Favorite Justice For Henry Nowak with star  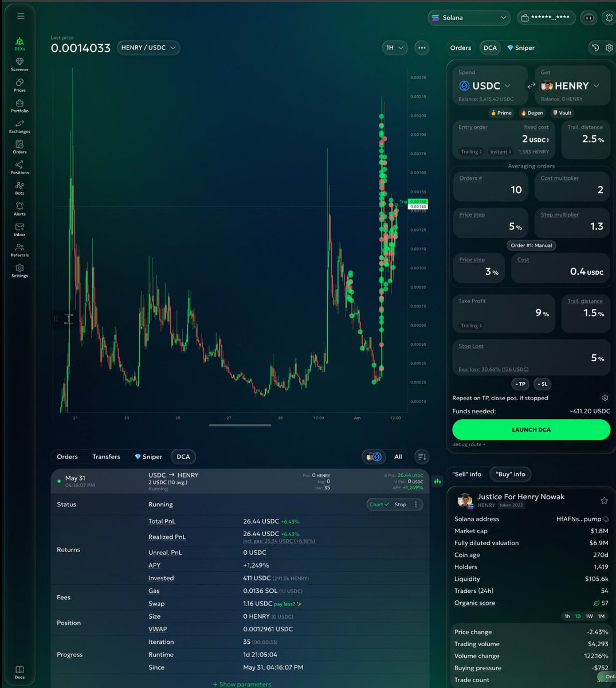click(x=604, y=501)
